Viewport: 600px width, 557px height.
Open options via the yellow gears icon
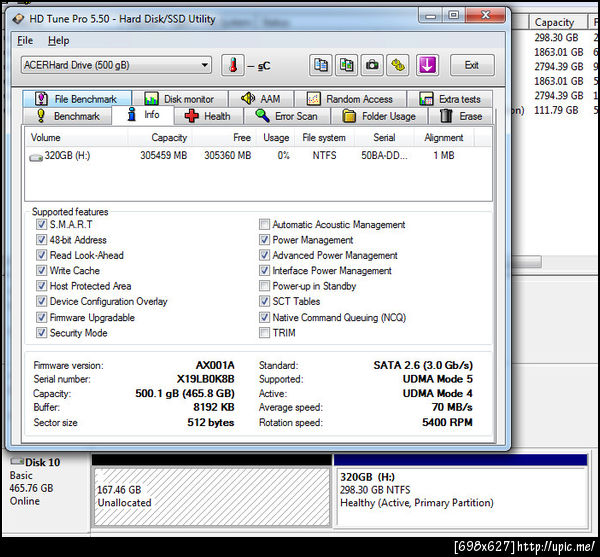coord(398,65)
